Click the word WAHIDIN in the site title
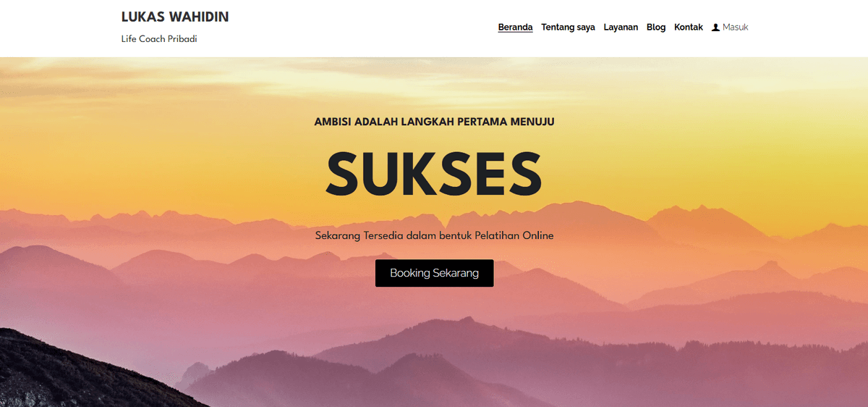The image size is (868, 407). 199,17
